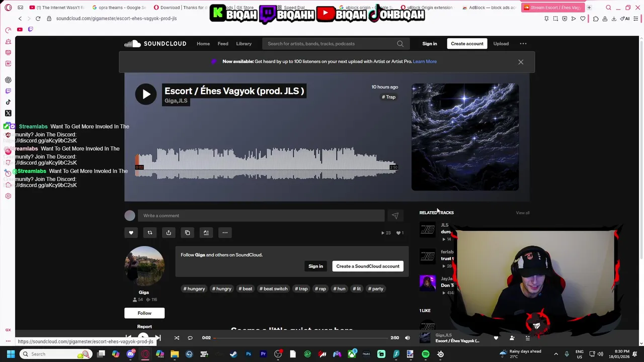This screenshot has width=644, height=362.
Task: Open Giga's profile avatar
Action: (x=144, y=266)
